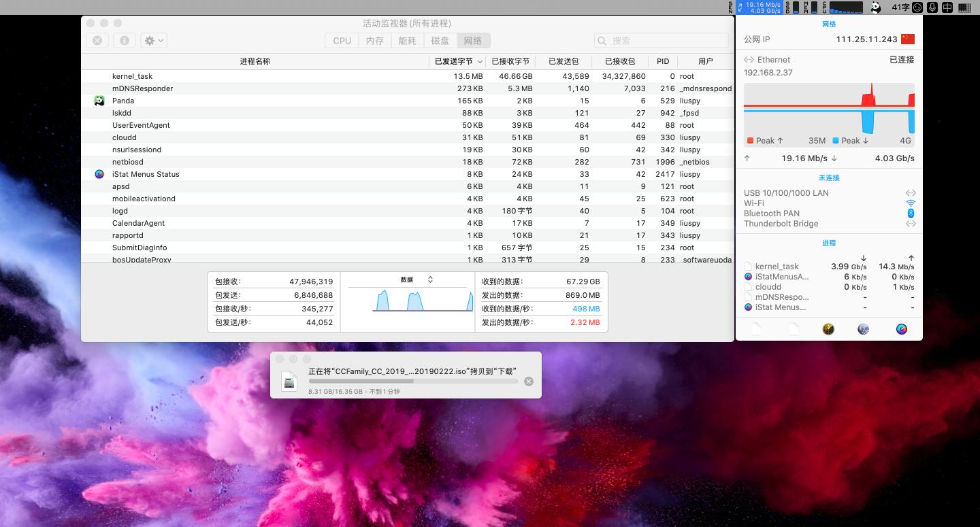Click the inspect info icon in Activity Monitor
The image size is (980, 527).
[125, 40]
